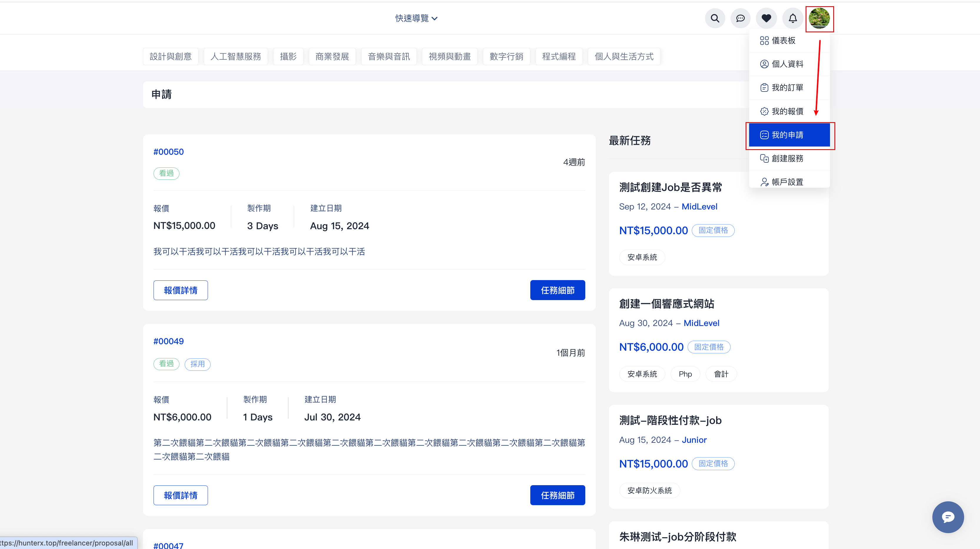The height and width of the screenshot is (549, 980).
Task: Go to 我的訂單 menu entry
Action: point(787,87)
